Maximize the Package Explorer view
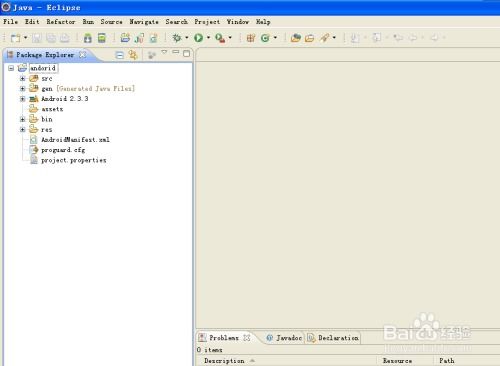 (186, 54)
